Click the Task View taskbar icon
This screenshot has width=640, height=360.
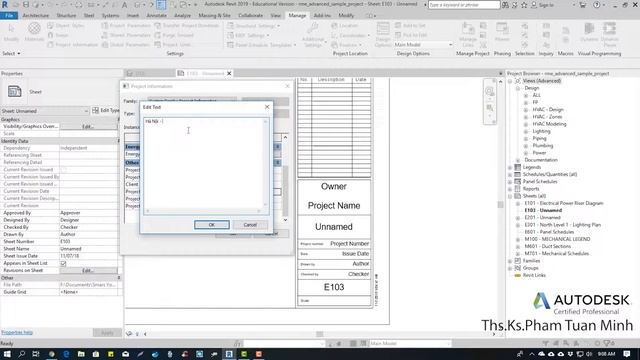pos(36,354)
